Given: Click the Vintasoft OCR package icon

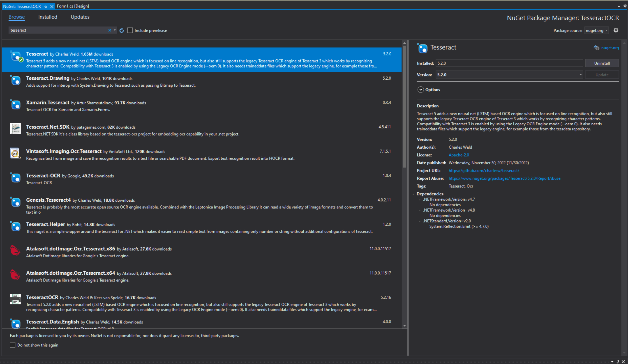Looking at the screenshot, I should coord(15,153).
